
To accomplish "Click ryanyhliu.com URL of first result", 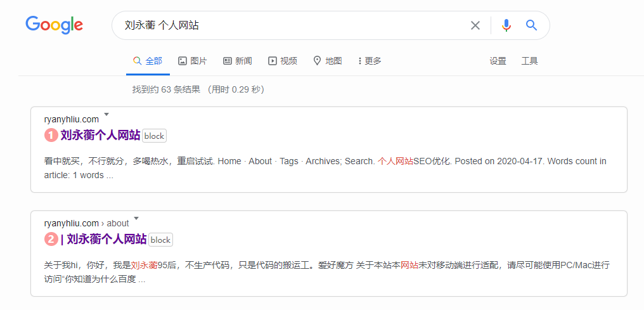I will pos(72,119).
